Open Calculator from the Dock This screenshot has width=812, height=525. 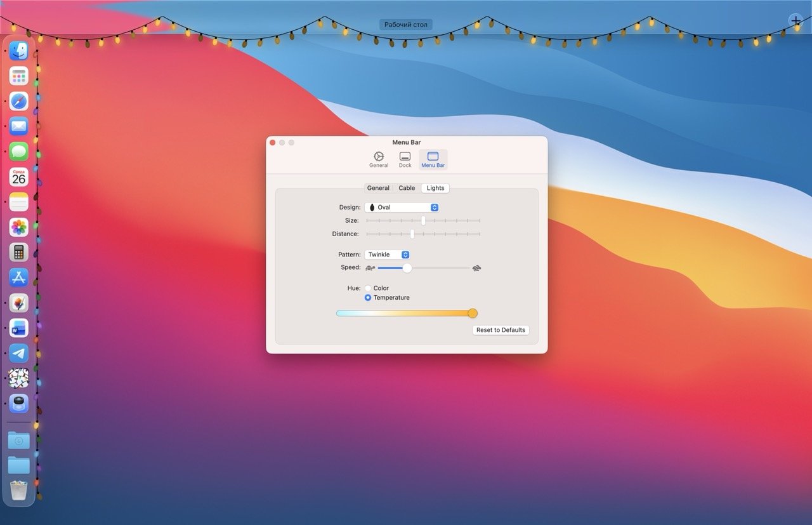point(18,252)
